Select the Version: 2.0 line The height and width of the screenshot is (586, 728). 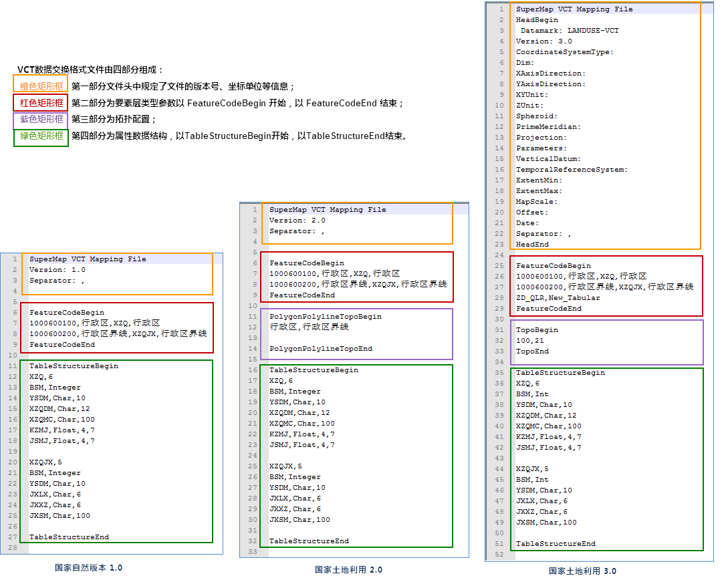point(297,221)
